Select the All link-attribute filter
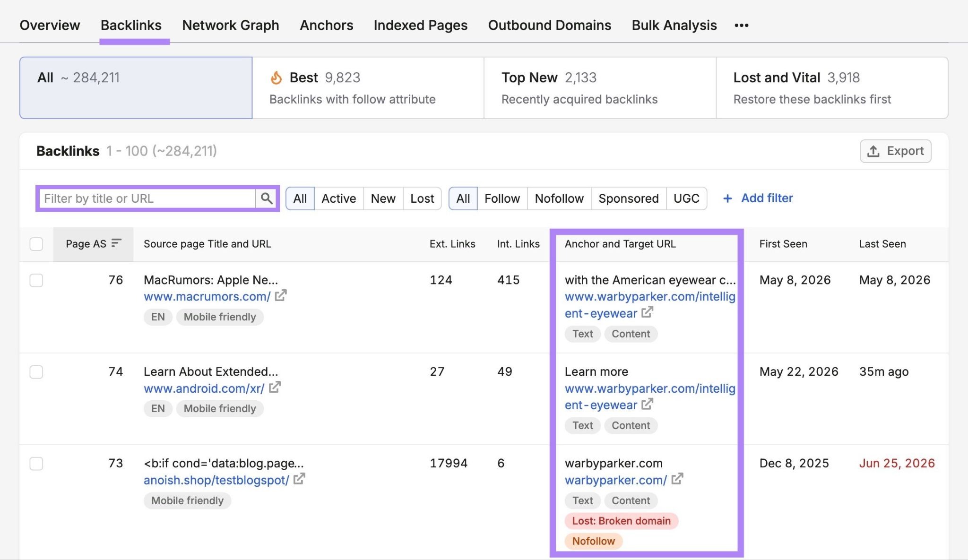This screenshot has width=968, height=560. click(463, 198)
